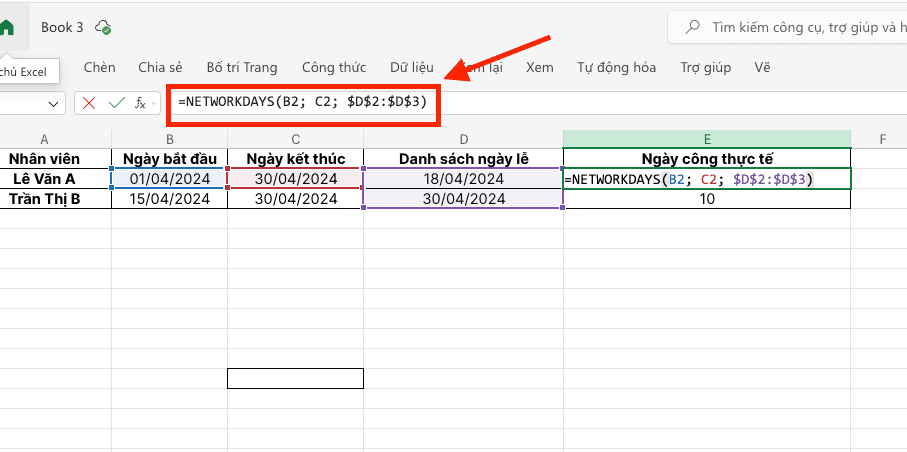Select start date cell 01/04/2024

(x=169, y=179)
